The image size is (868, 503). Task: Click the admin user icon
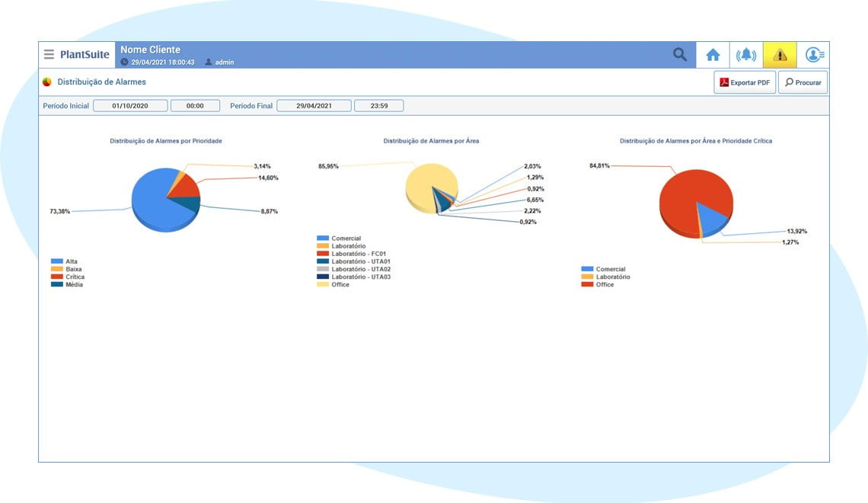tap(208, 62)
